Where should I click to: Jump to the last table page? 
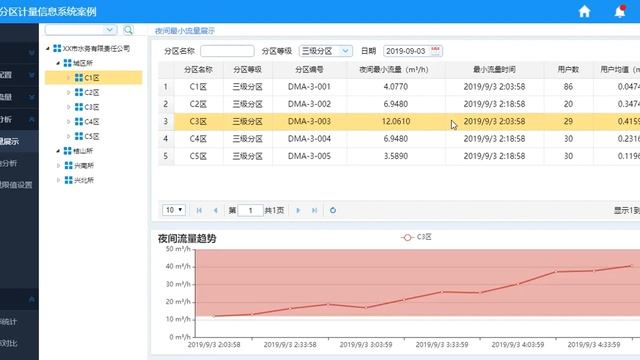coord(314,210)
